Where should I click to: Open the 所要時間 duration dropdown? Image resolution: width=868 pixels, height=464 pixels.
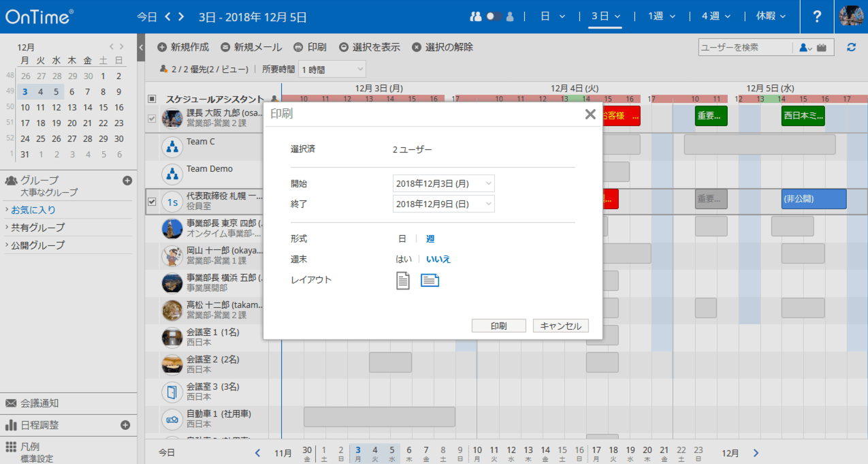coord(331,68)
